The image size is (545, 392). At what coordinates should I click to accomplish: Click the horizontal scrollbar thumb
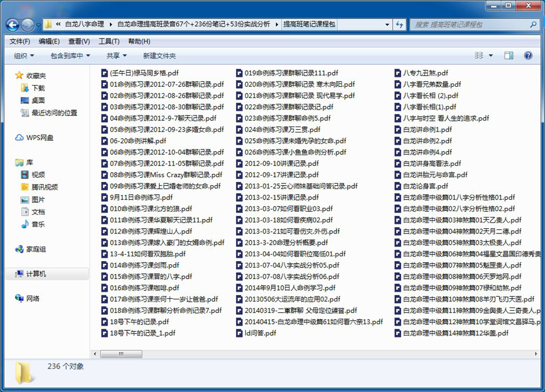pyautogui.click(x=121, y=354)
